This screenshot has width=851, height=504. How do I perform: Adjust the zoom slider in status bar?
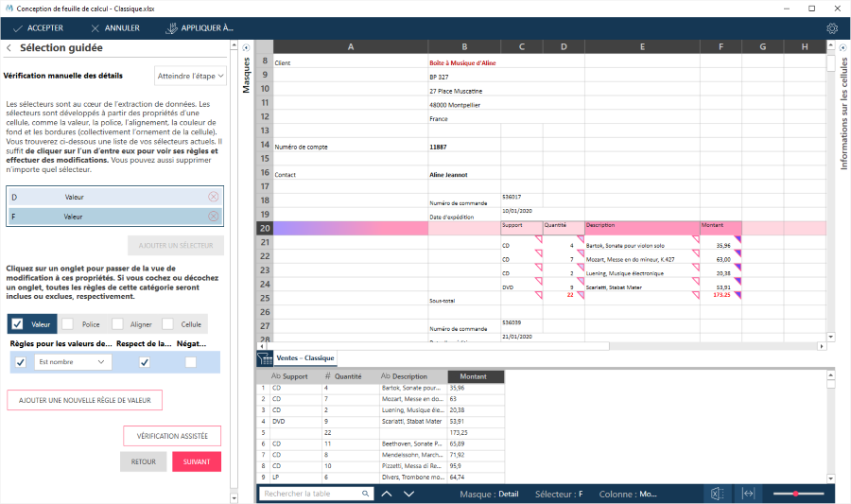click(796, 494)
